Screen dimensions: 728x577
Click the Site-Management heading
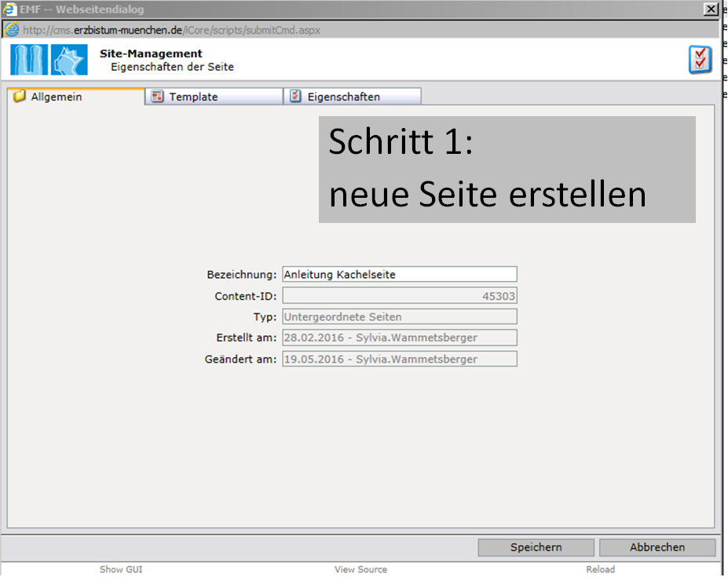(151, 53)
